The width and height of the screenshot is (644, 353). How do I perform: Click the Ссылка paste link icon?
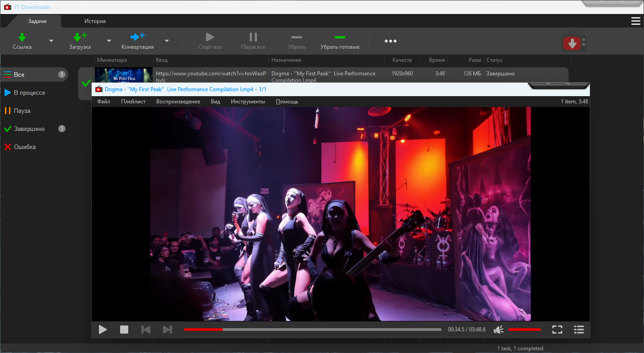[22, 37]
